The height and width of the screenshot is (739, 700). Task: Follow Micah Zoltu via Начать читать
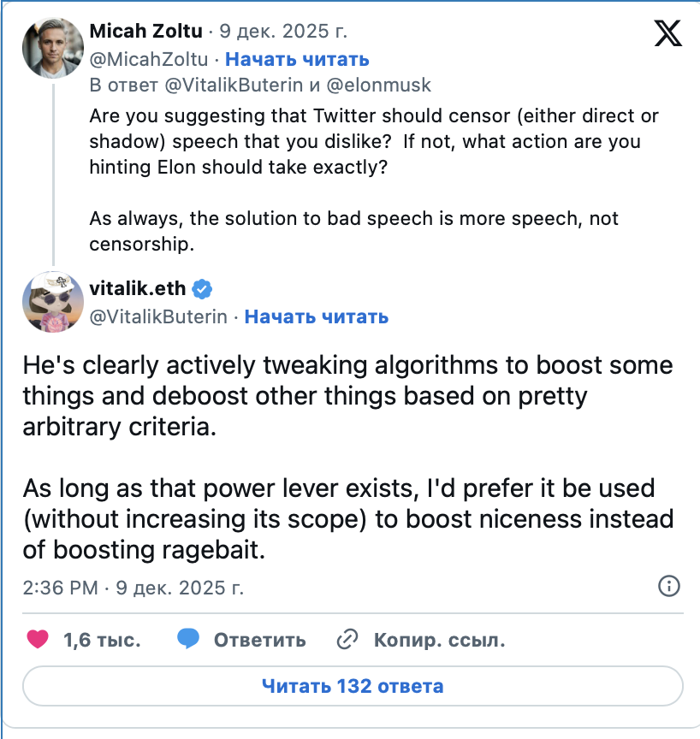pyautogui.click(x=297, y=59)
